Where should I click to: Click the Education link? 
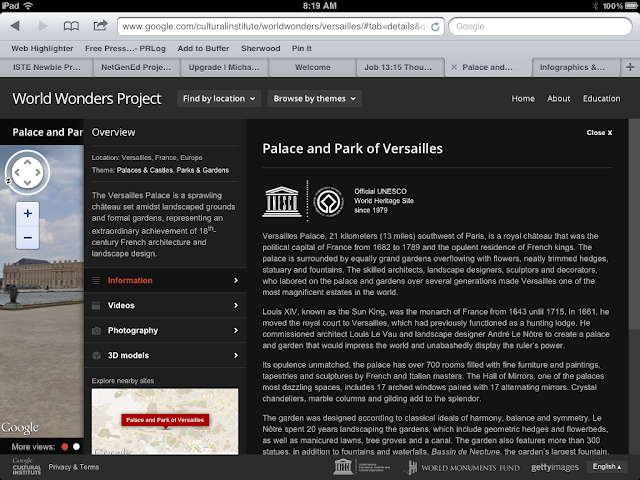tap(601, 98)
